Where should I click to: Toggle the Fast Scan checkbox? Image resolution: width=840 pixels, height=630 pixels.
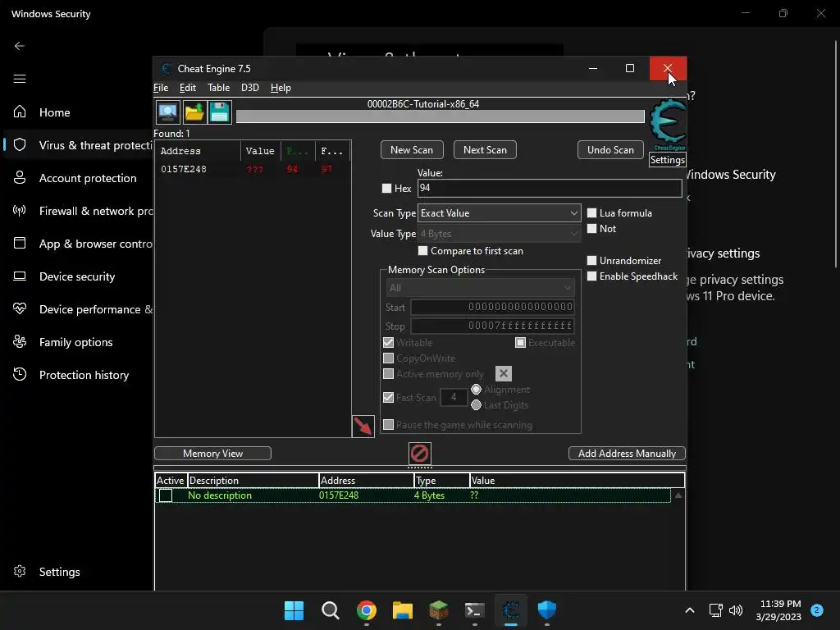tap(388, 398)
